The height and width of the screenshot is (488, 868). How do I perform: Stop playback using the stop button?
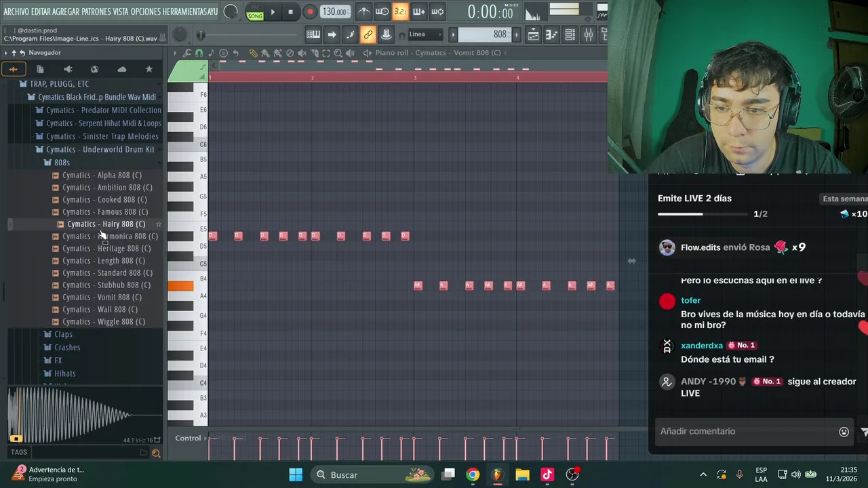click(x=290, y=12)
